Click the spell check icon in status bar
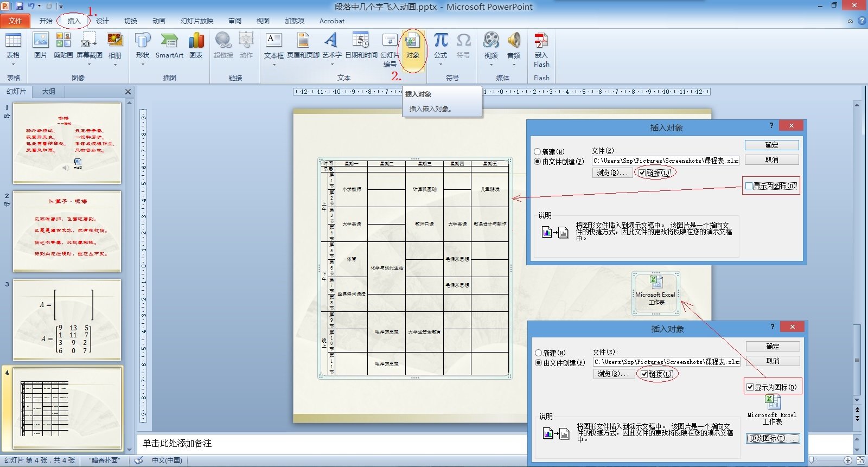 point(138,460)
